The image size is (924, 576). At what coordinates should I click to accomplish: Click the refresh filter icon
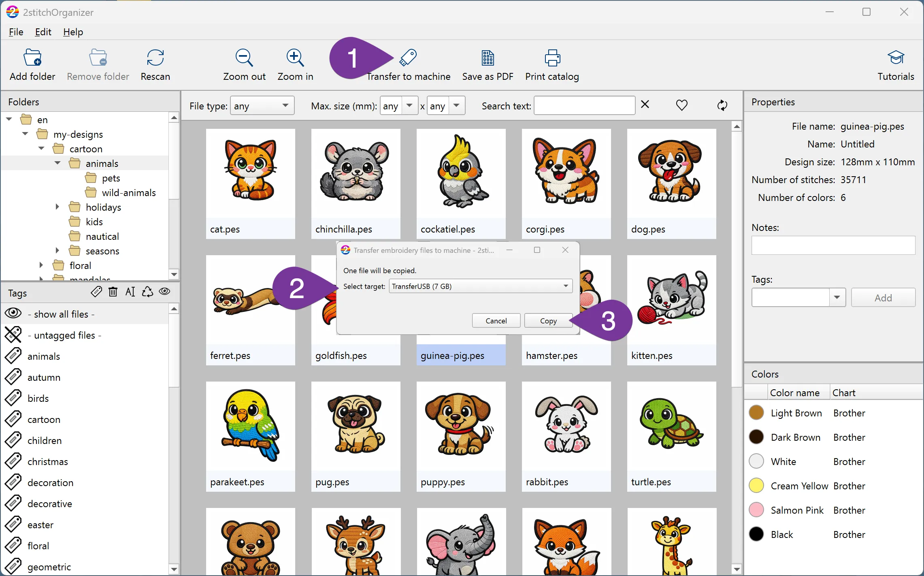(722, 105)
